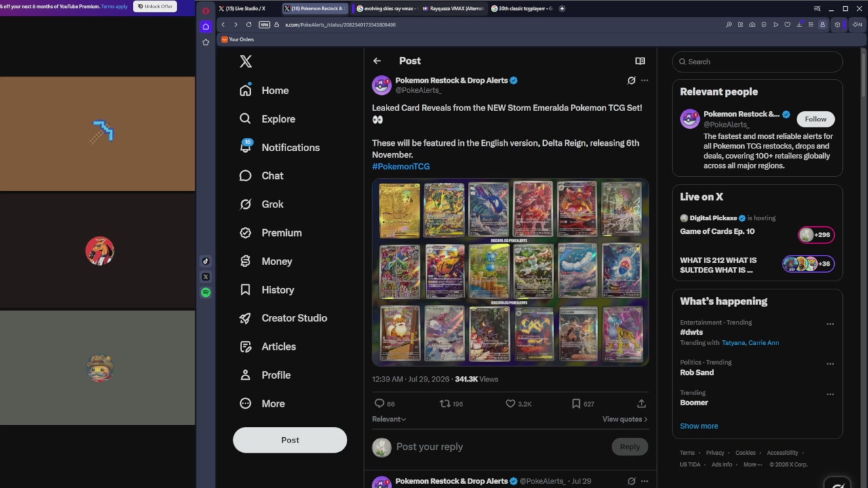
Task: Open the Explore page
Action: click(268, 119)
